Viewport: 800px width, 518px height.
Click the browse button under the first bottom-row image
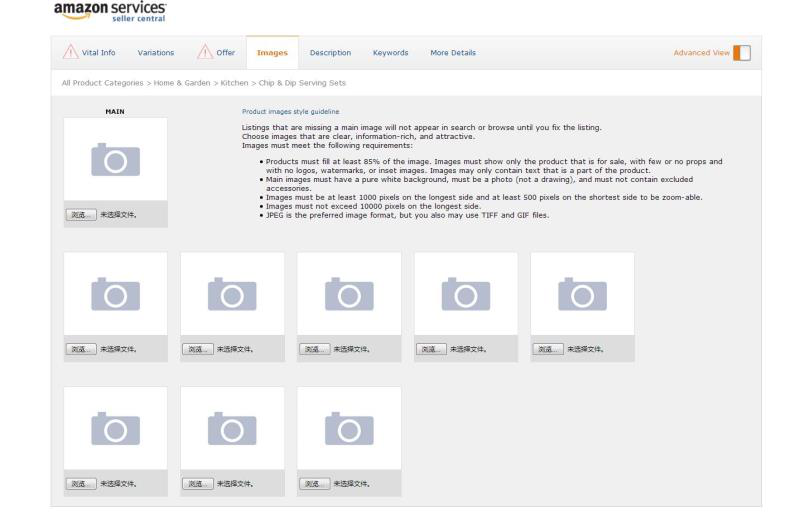pos(81,483)
